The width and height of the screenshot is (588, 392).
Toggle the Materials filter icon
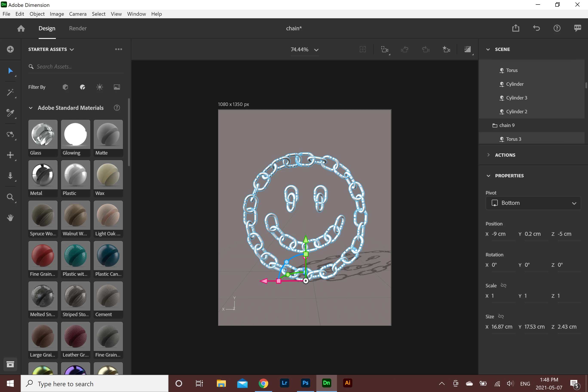tap(83, 87)
